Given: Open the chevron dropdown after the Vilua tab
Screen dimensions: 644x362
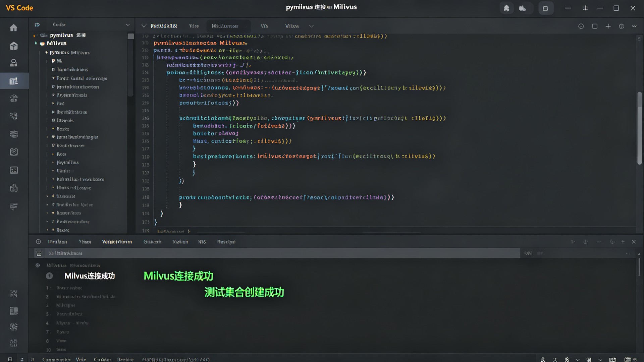Looking at the screenshot, I should pos(311,26).
